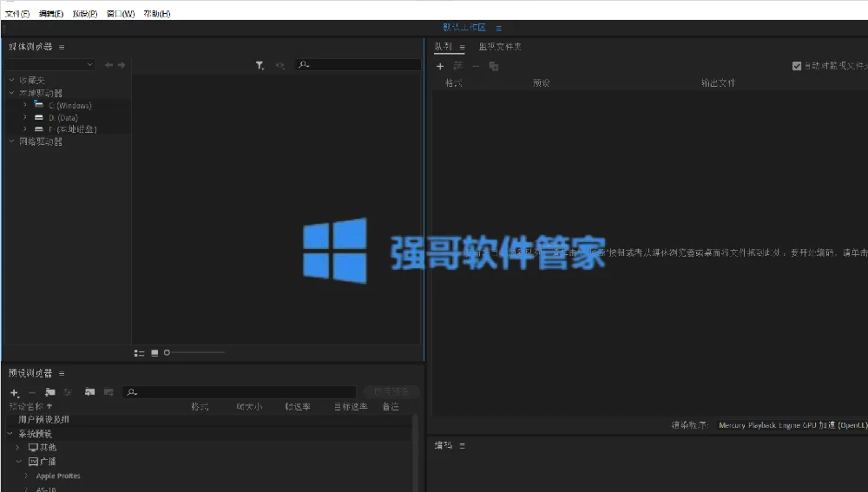Switch Media Browser to list view
This screenshot has height=492, width=868.
140,353
